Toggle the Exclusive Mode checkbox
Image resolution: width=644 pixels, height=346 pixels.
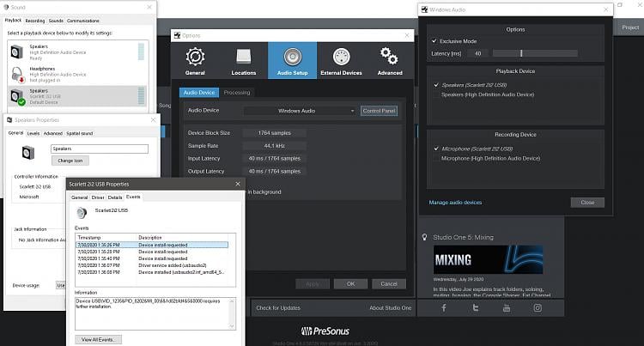click(434, 40)
